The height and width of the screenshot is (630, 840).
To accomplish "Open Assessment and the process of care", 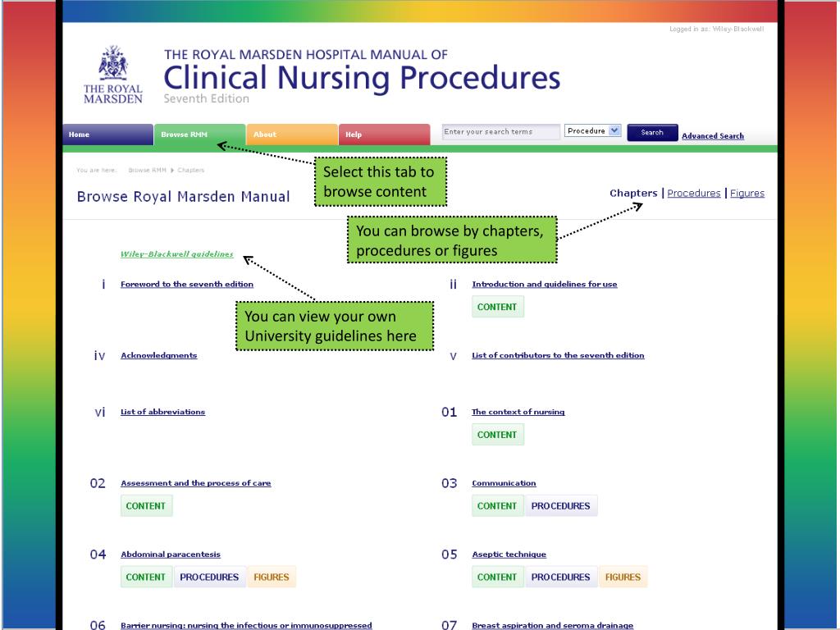I will pyautogui.click(x=195, y=483).
